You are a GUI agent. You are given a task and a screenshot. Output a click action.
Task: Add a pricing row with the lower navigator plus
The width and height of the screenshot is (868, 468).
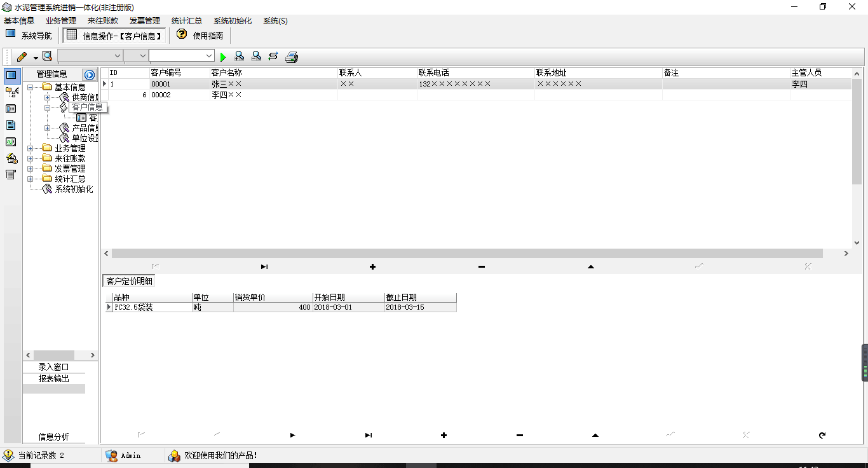pyautogui.click(x=444, y=436)
